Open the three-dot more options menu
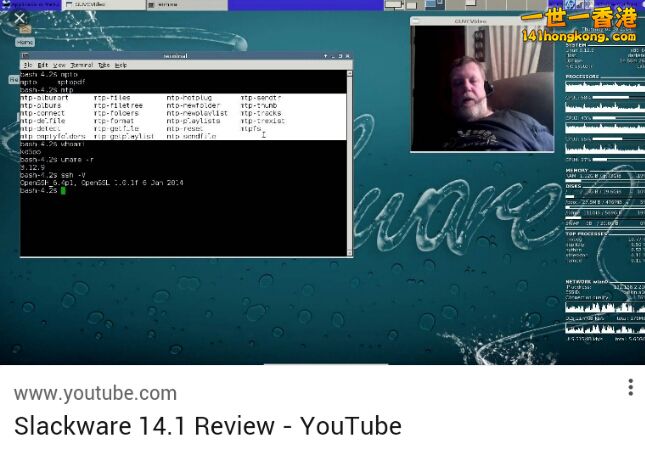This screenshot has height=473, width=645. click(631, 387)
